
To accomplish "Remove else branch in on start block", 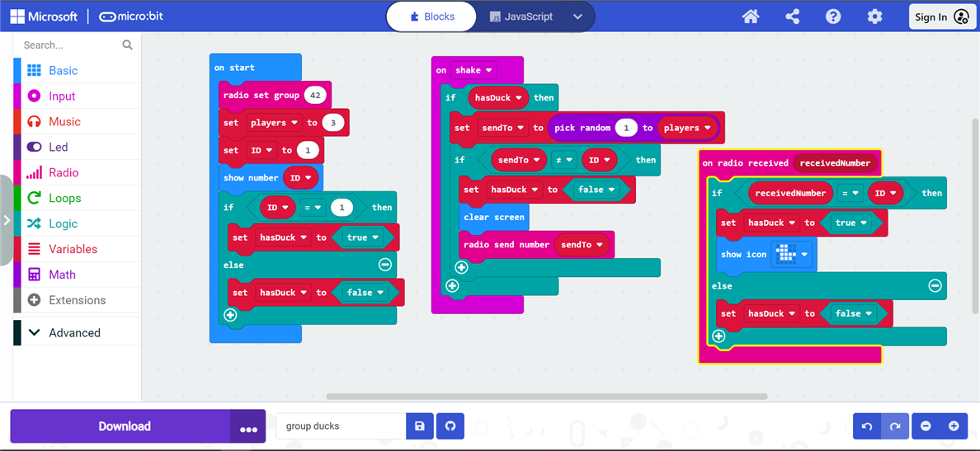I will tap(385, 265).
